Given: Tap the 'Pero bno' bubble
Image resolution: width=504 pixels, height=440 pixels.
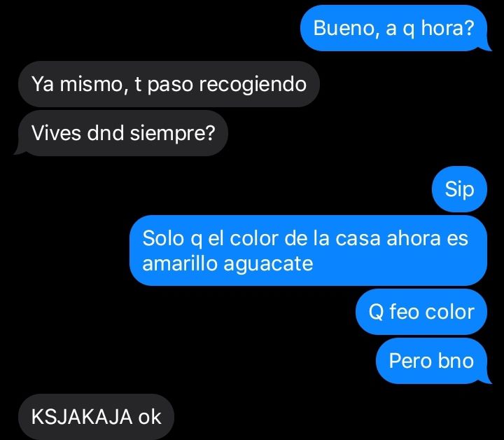Looking at the screenshot, I should pos(432,361).
